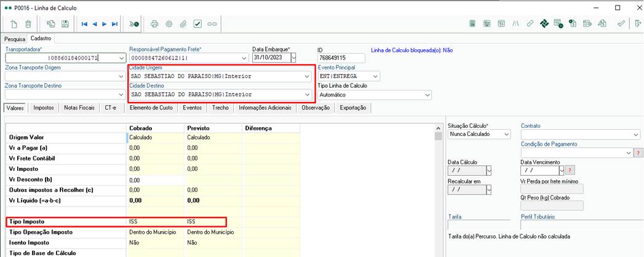Open the Trecho tab
The image size is (644, 257).
tap(221, 108)
